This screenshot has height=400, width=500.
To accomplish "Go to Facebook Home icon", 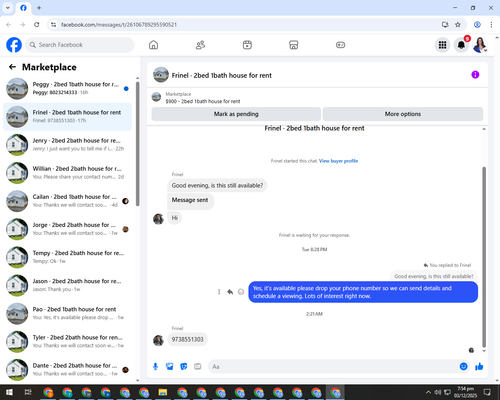I will coord(153,45).
